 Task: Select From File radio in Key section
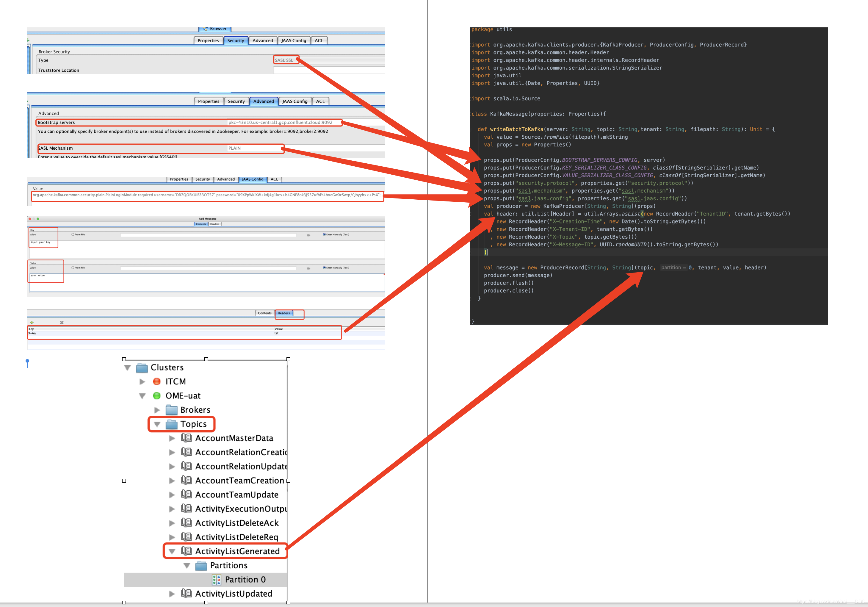[73, 234]
